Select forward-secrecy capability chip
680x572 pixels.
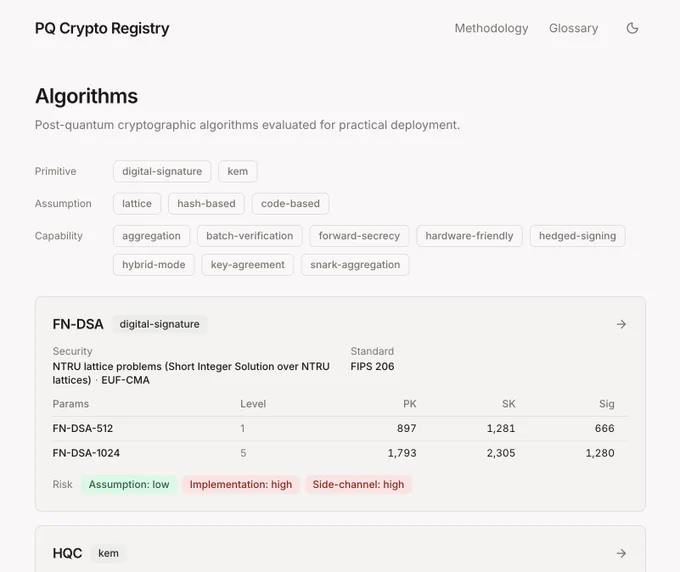(x=359, y=236)
